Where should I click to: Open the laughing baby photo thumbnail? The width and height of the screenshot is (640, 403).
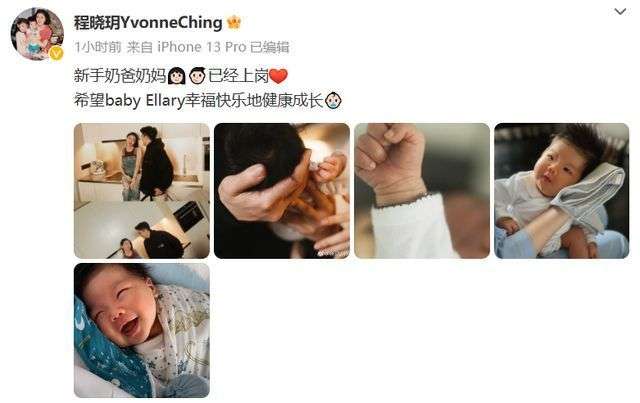coord(142,330)
